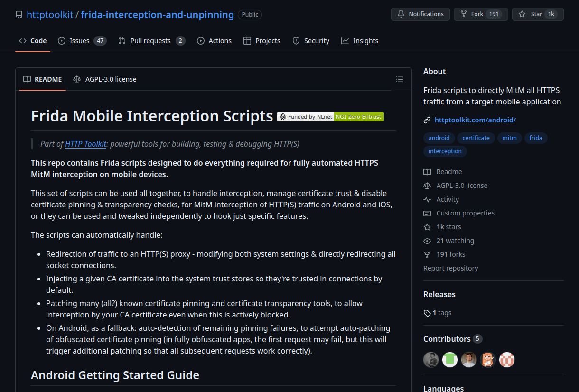View the repository Activity
This screenshot has height=392, width=579.
(x=448, y=199)
